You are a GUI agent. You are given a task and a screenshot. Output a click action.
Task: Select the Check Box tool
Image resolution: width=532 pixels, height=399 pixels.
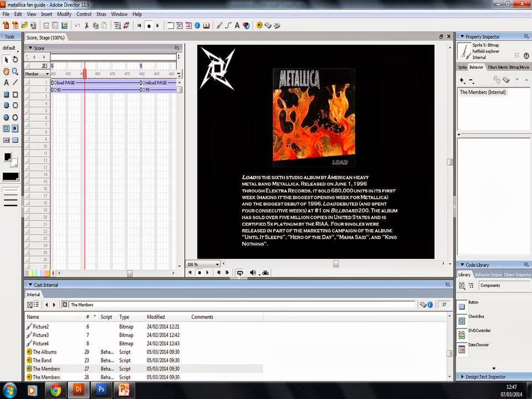[6, 128]
